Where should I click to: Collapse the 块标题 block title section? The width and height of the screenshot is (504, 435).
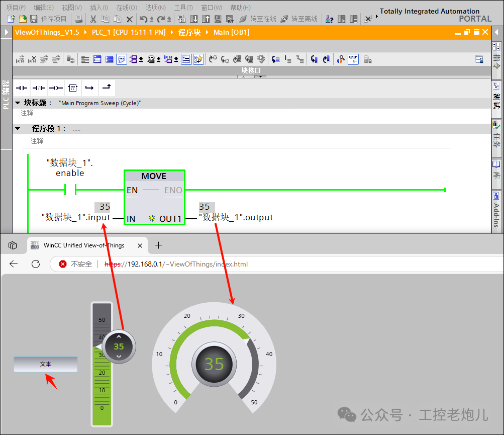click(x=17, y=103)
